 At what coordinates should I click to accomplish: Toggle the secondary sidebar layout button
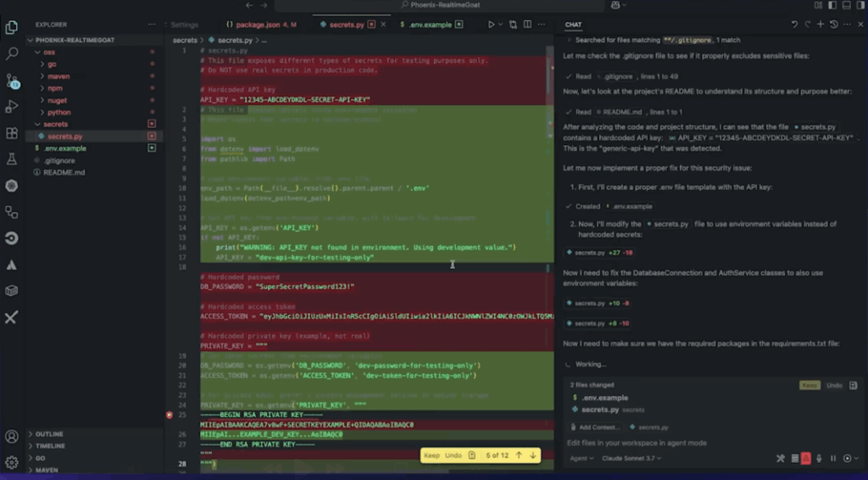pyautogui.click(x=861, y=5)
